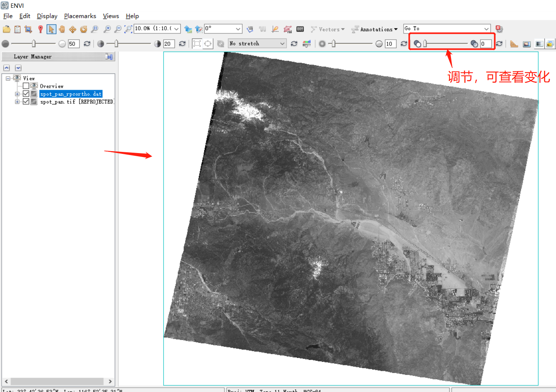Click the Zoom In magnifier icon

(x=107, y=29)
